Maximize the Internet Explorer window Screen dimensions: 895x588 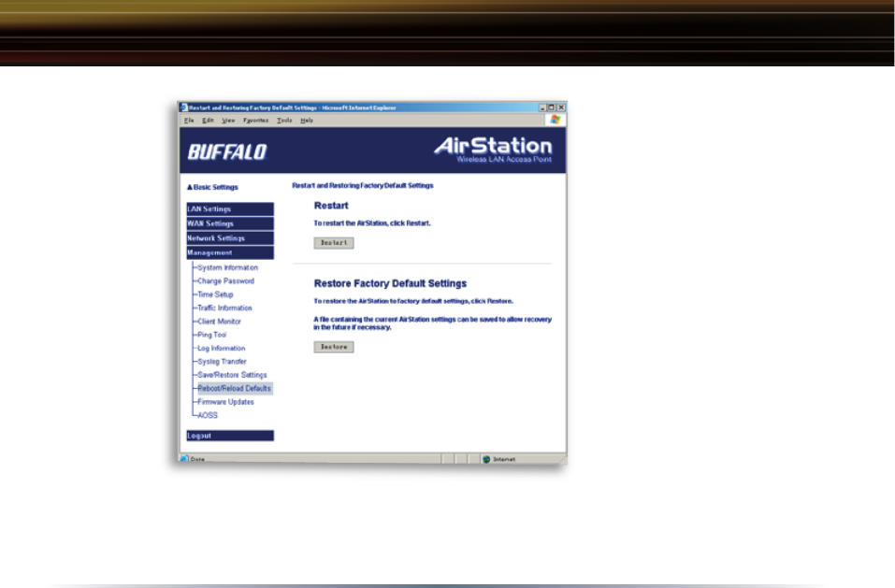[552, 108]
